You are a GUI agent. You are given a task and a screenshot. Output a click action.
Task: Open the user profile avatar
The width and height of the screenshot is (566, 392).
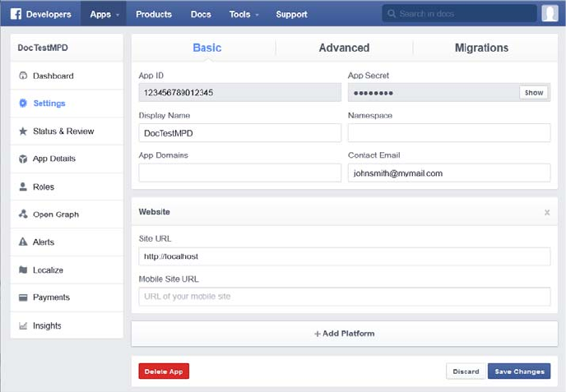pos(550,14)
